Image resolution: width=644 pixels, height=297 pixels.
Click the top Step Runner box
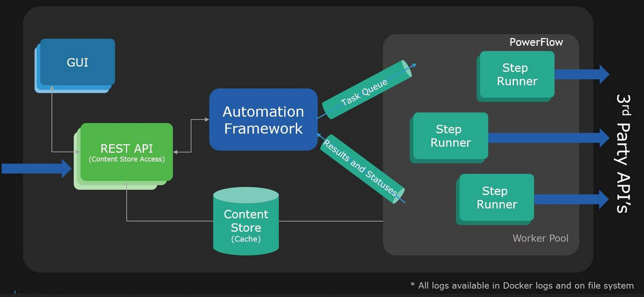[x=516, y=75]
